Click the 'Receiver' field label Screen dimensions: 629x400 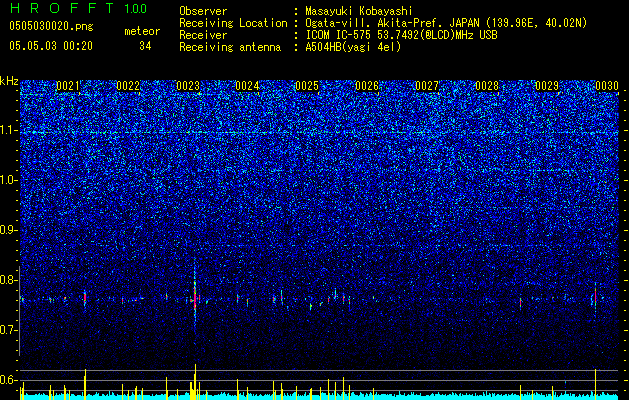coord(203,35)
